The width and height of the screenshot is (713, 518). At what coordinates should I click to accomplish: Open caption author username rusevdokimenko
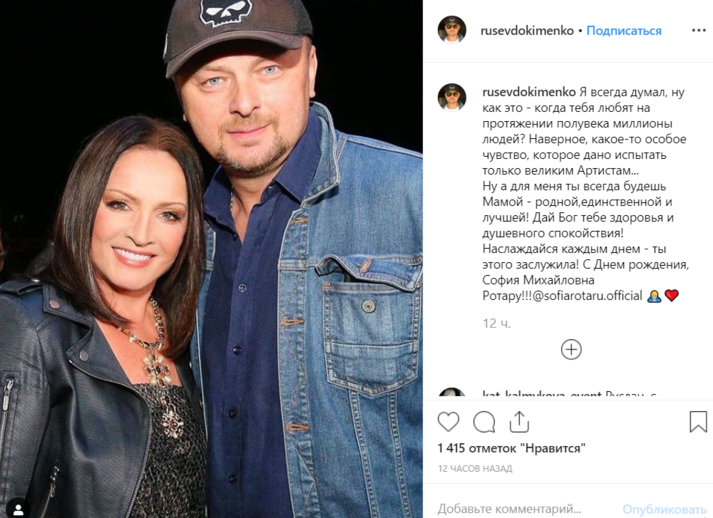(x=529, y=92)
